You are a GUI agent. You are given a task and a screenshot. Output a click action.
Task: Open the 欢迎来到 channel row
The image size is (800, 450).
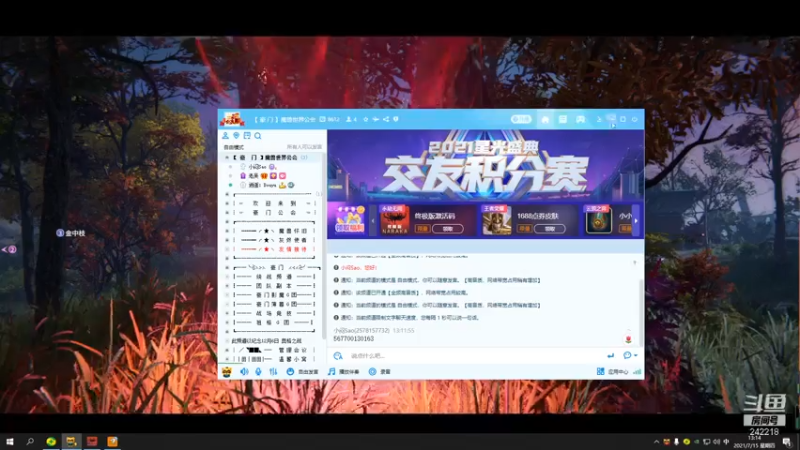[x=272, y=204]
